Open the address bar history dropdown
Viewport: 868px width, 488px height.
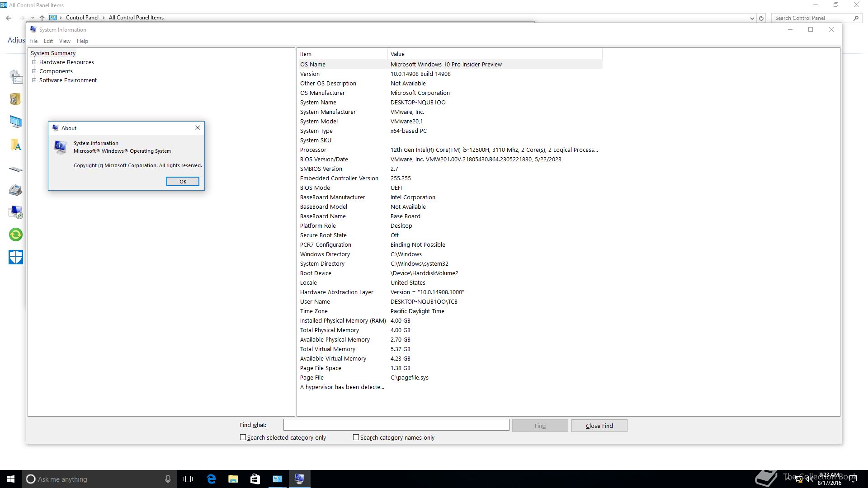pyautogui.click(x=752, y=18)
